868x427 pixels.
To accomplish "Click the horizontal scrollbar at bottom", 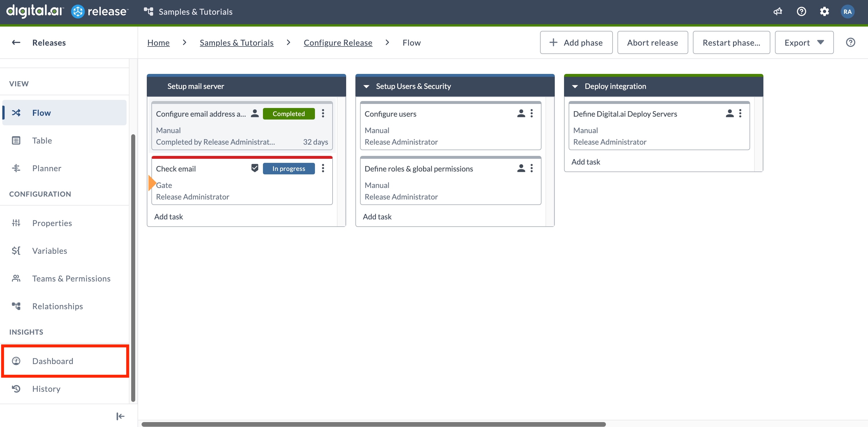I will (x=373, y=424).
